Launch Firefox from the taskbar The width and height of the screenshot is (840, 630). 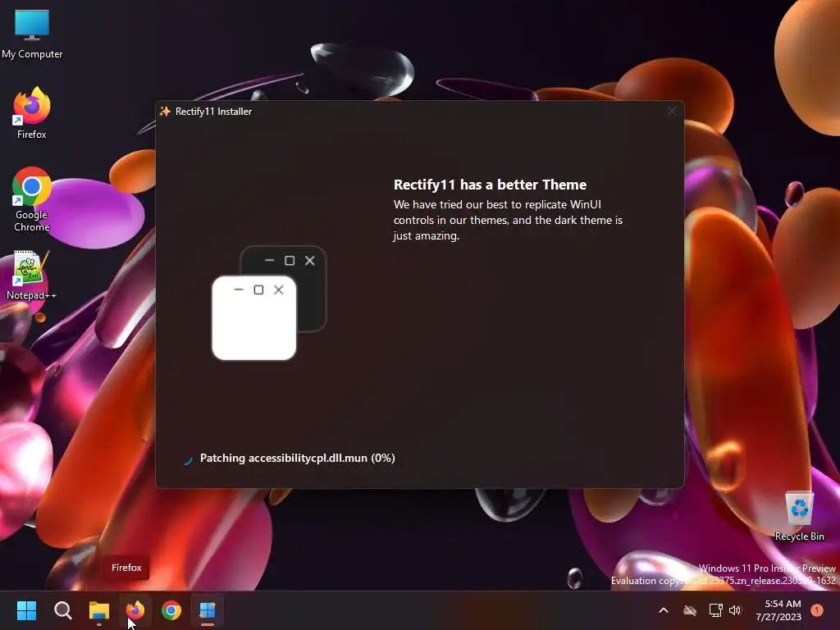135,610
